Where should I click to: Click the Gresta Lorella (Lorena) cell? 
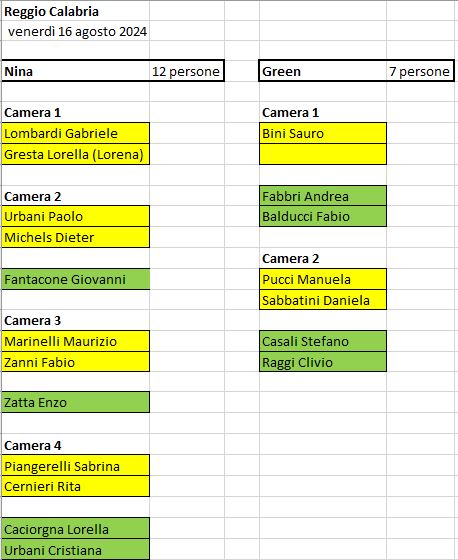coord(75,154)
